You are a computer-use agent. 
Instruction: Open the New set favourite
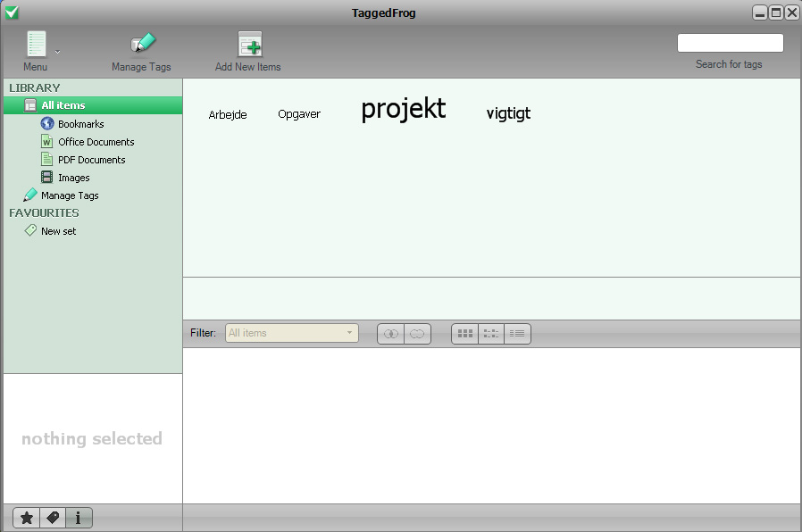[x=58, y=231]
